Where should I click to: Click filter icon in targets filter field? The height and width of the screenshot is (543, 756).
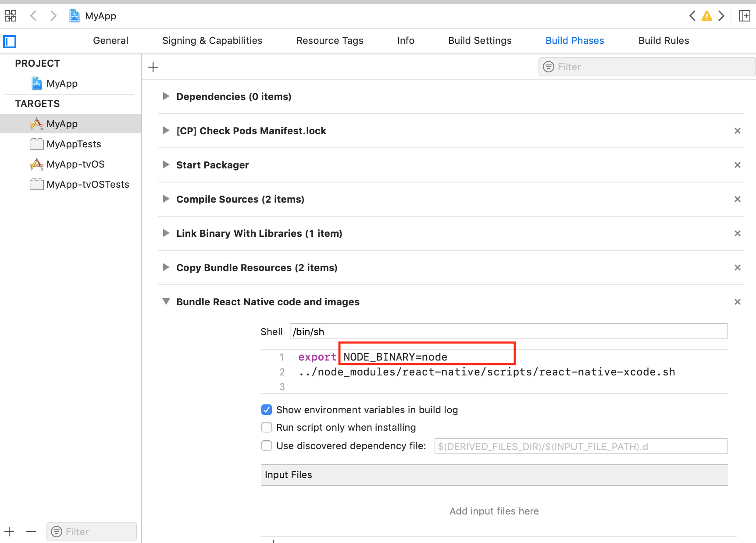click(x=57, y=532)
